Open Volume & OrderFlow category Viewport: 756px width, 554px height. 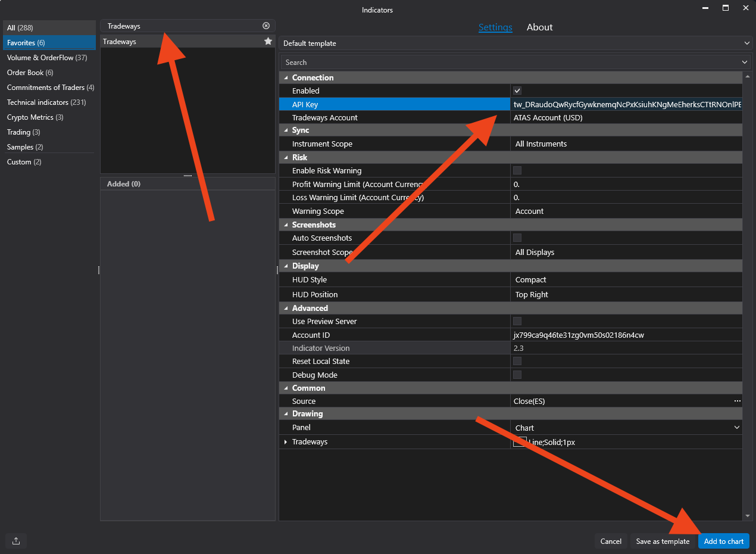(x=49, y=58)
